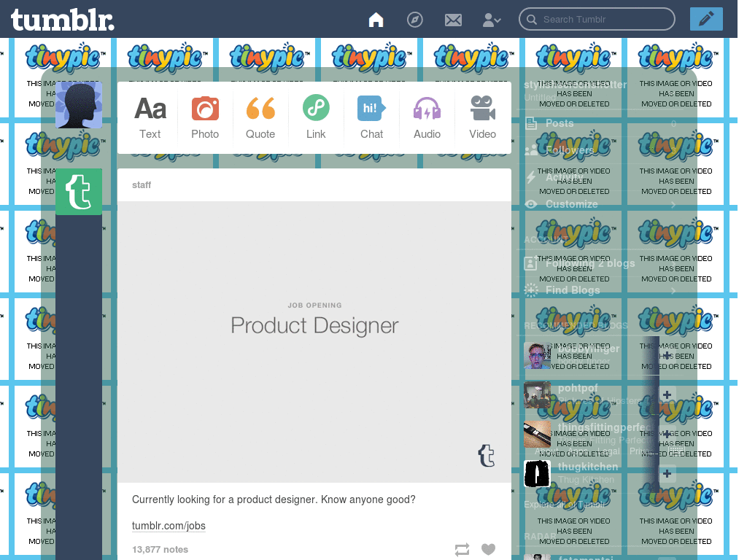Click the tumblr t watermark in post image

pos(487,455)
